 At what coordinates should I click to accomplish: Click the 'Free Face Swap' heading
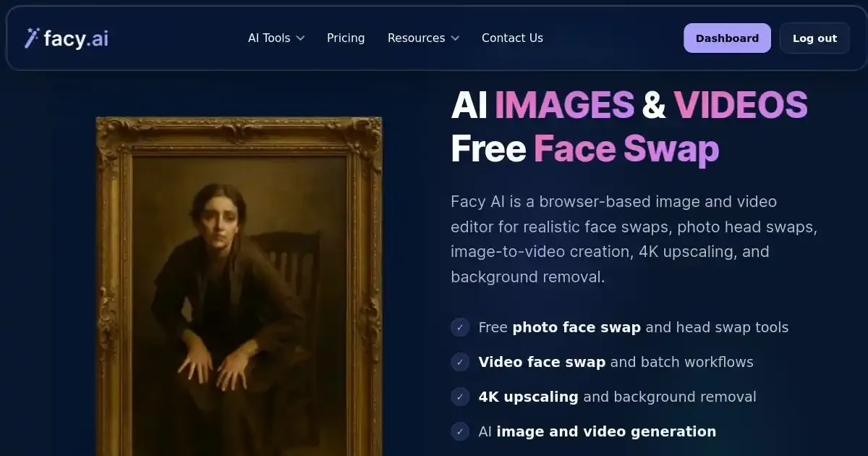click(585, 149)
